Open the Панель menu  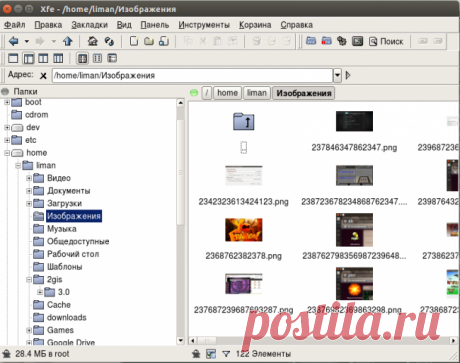(x=155, y=25)
